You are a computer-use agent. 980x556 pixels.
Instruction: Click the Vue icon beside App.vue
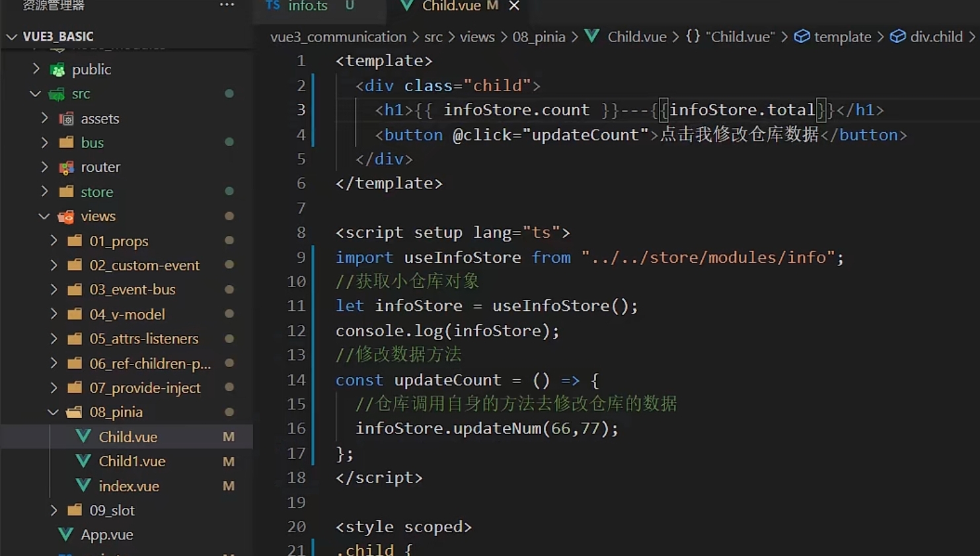pos(65,534)
